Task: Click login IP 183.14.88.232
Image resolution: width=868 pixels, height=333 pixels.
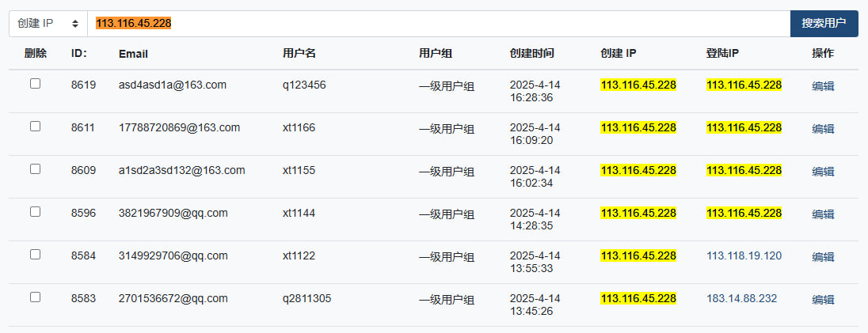Action: point(742,298)
